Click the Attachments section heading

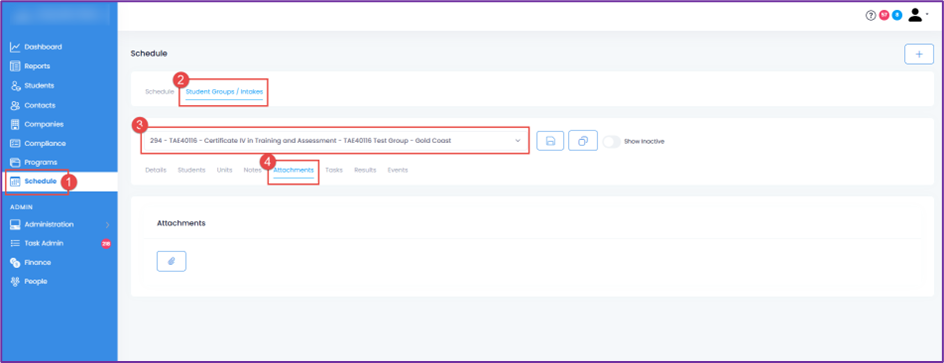click(181, 223)
